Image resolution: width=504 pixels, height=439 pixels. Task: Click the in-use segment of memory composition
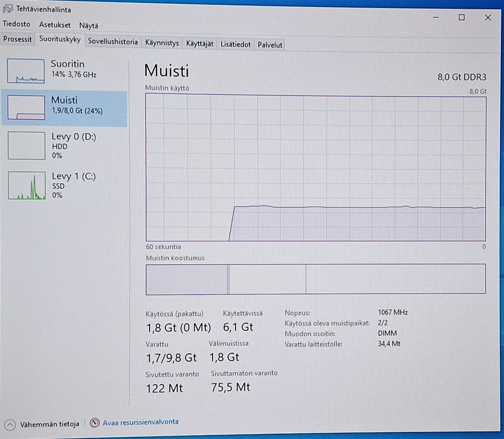(x=187, y=279)
